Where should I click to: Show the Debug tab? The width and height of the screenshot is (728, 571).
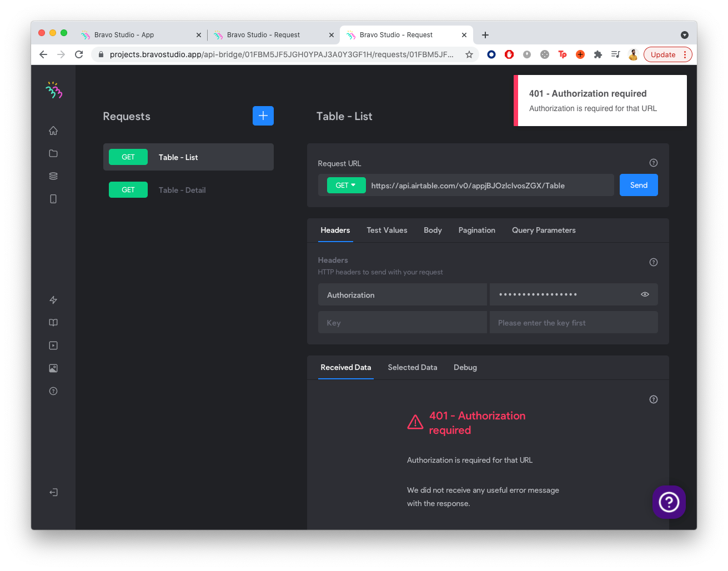(465, 367)
